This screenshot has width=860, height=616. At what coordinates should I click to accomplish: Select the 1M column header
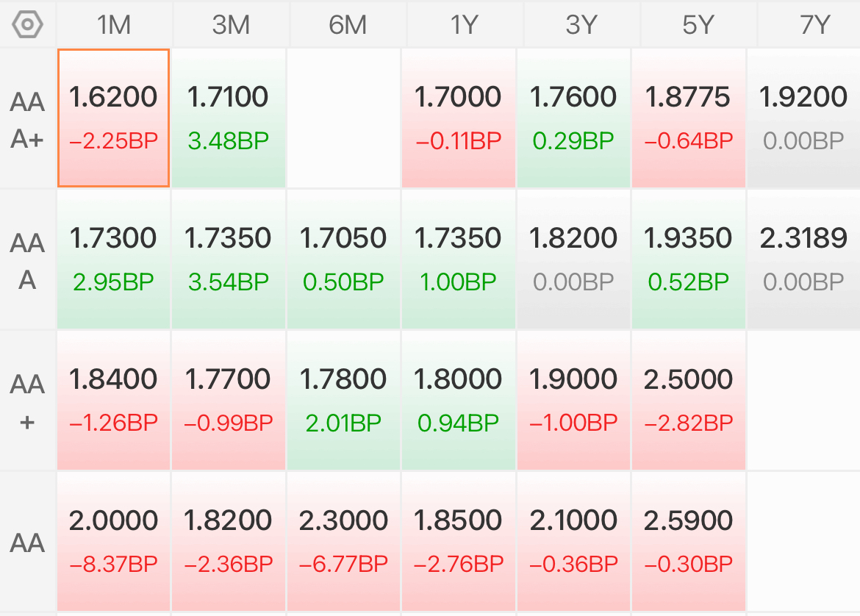click(114, 25)
